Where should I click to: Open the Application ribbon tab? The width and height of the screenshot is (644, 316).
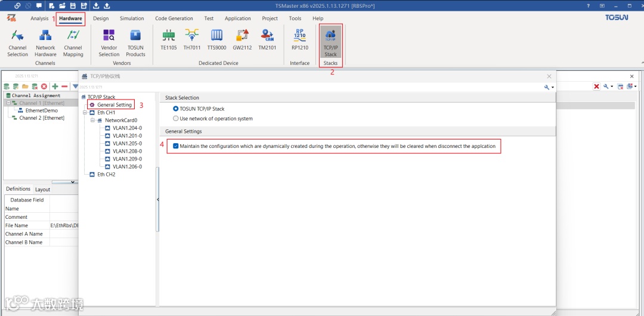238,18
